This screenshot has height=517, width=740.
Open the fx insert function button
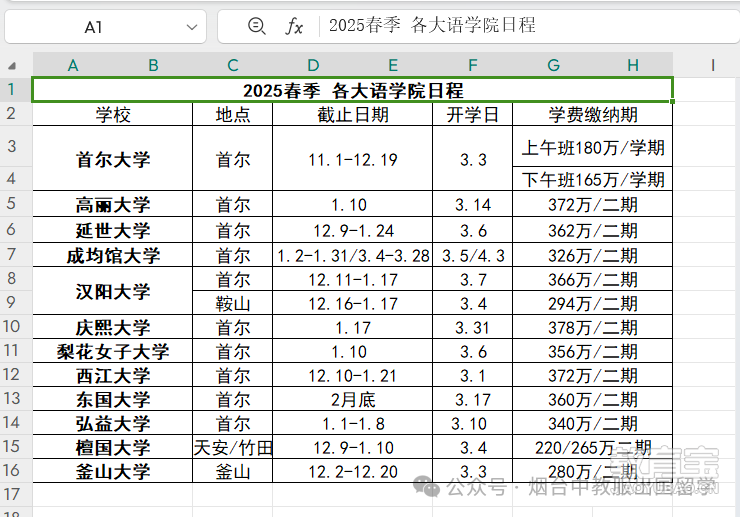click(294, 26)
